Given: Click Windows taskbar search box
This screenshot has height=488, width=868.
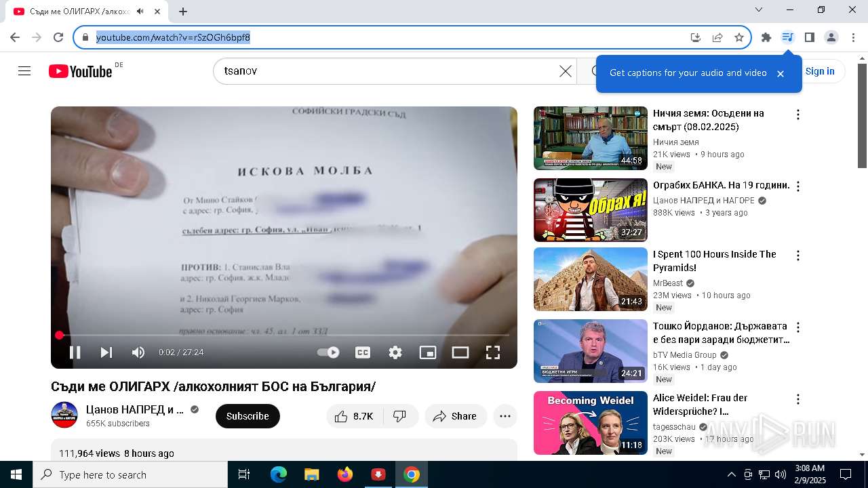Looking at the screenshot, I should click(x=130, y=474).
